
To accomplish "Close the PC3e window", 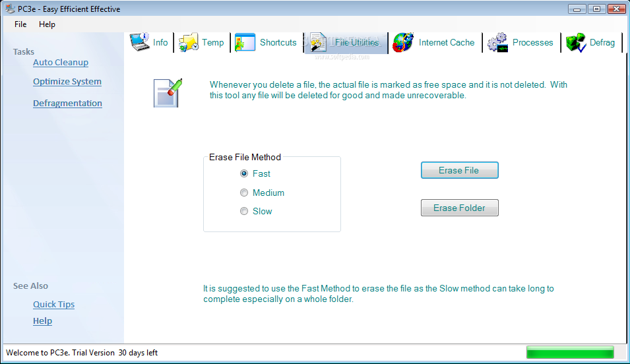I will pyautogui.click(x=616, y=9).
